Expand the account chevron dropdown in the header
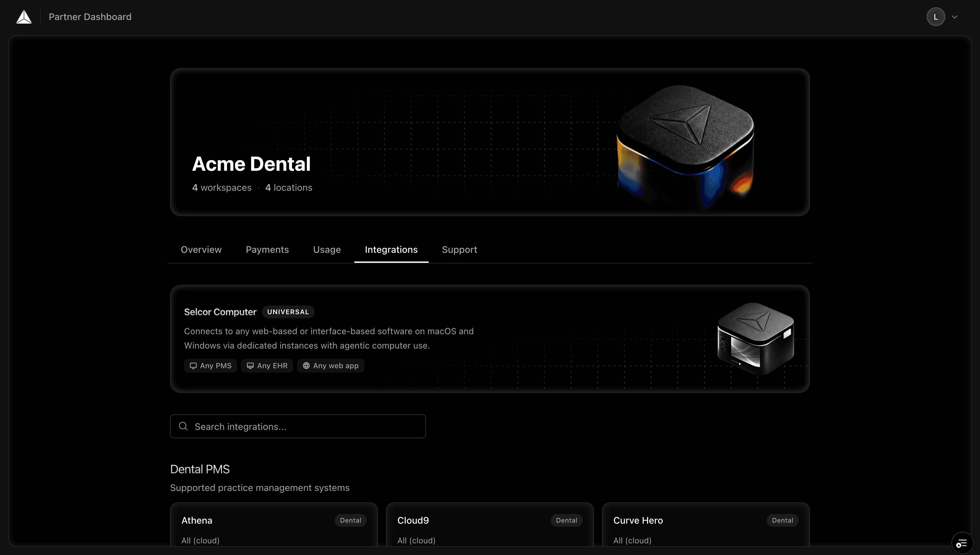This screenshot has width=980, height=555. 954,16
